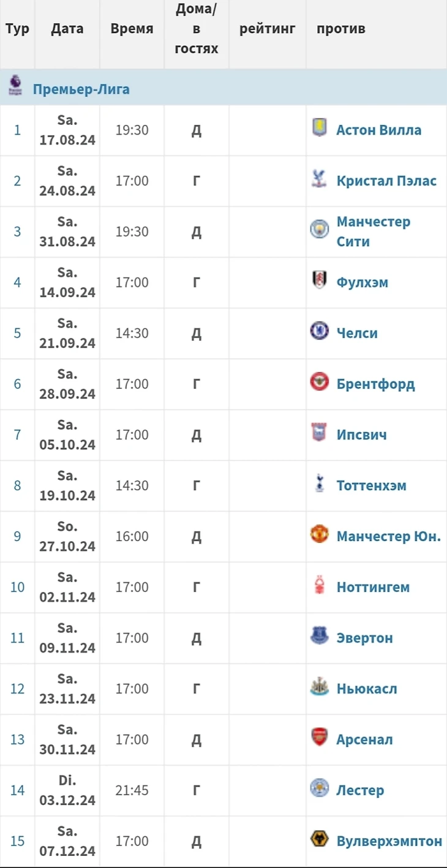Open the Премьер-Лига competition link
Viewport: 447px width, 868px height.
click(x=81, y=89)
